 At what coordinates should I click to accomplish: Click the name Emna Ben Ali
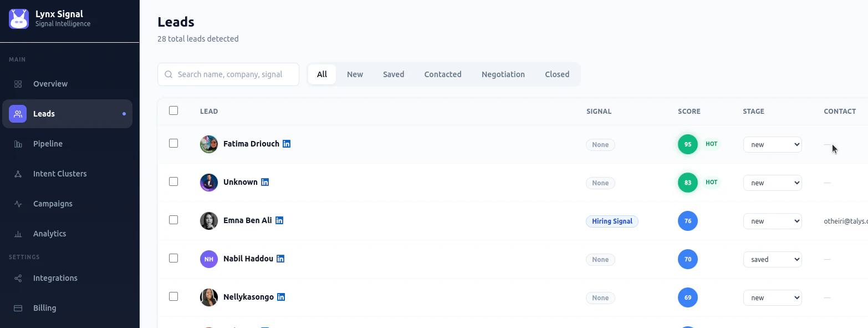[248, 220]
